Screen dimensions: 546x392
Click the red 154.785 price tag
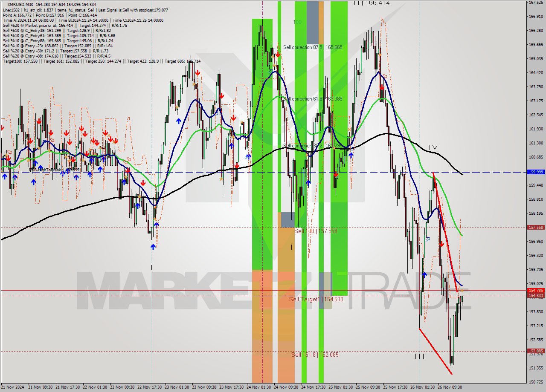[x=536, y=290]
